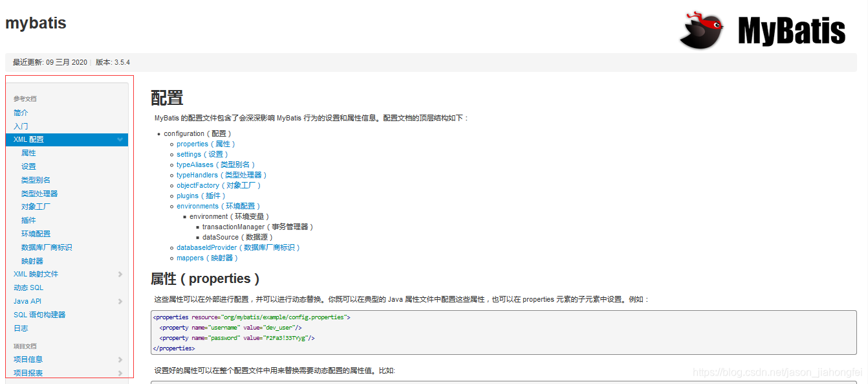The width and height of the screenshot is (868, 384).
Task: Open the 类型处理器 page
Action: 40,193
